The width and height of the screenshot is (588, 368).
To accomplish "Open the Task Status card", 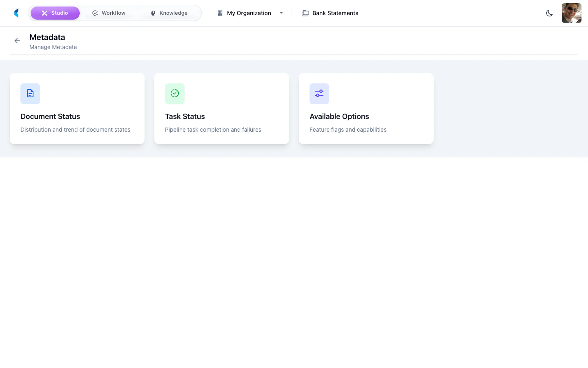I will (x=221, y=108).
